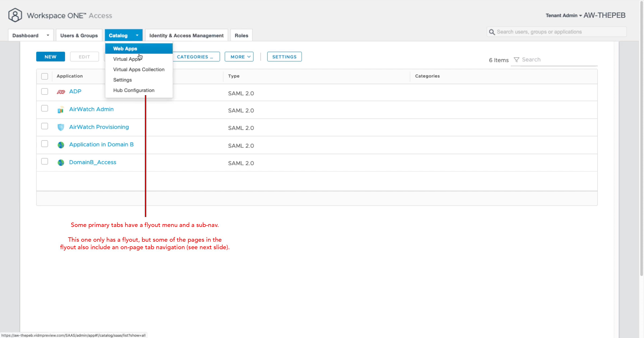Click the DomainB_Access globe icon
This screenshot has width=644, height=338.
(61, 163)
